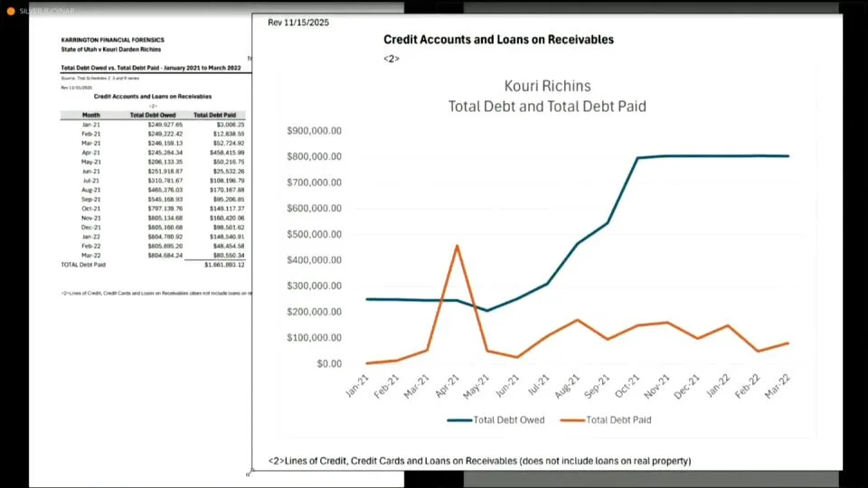This screenshot has height=488, width=868.
Task: Click the orange circle icon beside SILVER/CINAR
Action: [11, 11]
